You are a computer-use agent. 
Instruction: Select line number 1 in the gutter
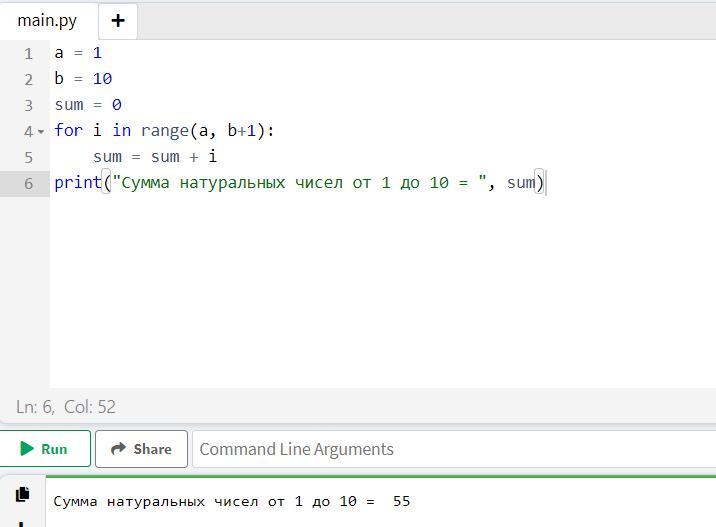point(28,53)
